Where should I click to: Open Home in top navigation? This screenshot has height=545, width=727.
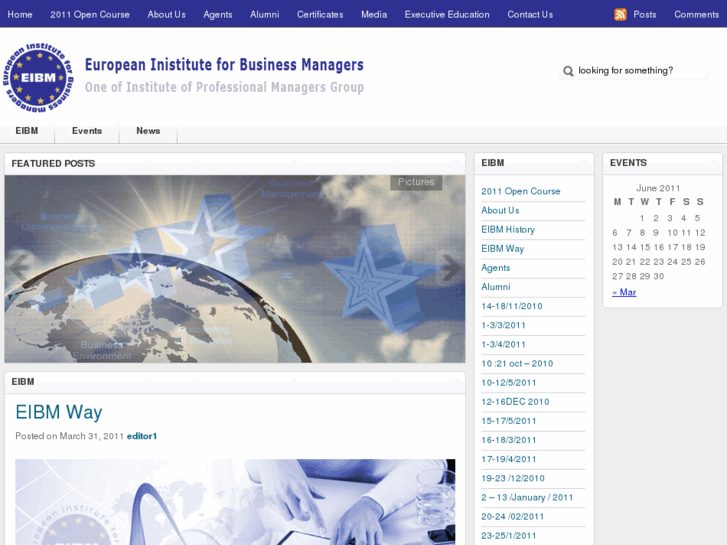click(x=20, y=14)
